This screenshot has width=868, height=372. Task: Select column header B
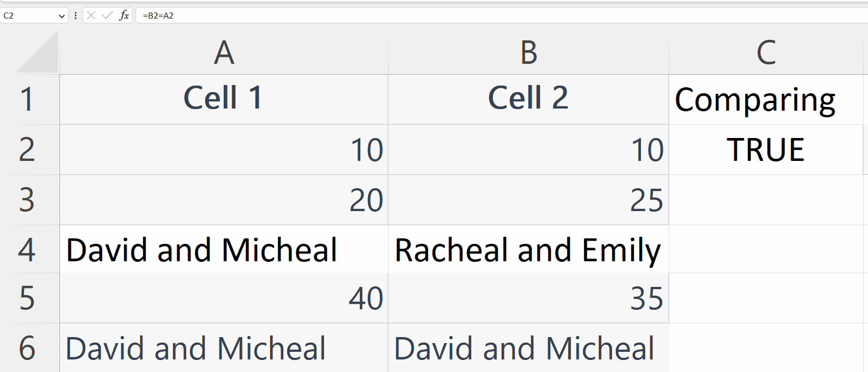coord(527,52)
